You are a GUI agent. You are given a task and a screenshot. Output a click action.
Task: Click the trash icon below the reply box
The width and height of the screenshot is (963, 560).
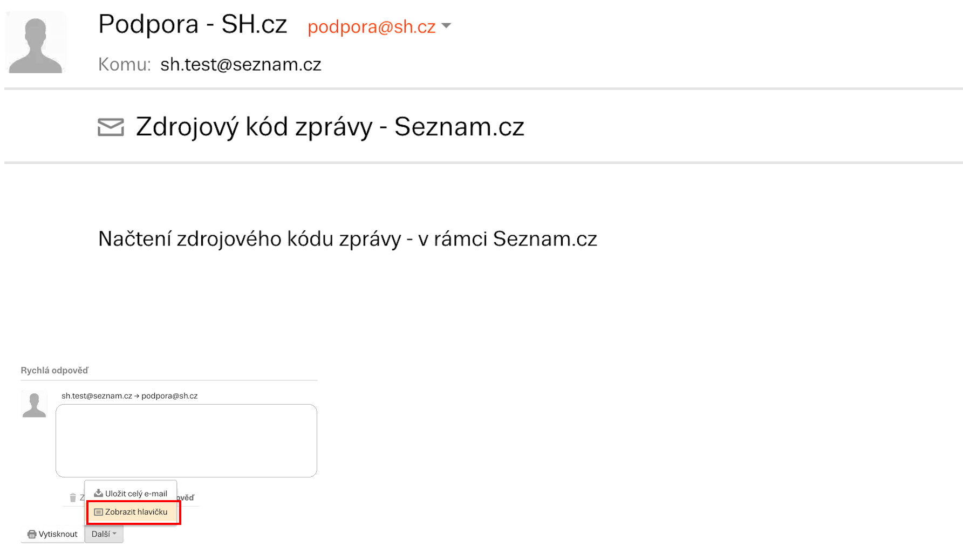pos(73,497)
